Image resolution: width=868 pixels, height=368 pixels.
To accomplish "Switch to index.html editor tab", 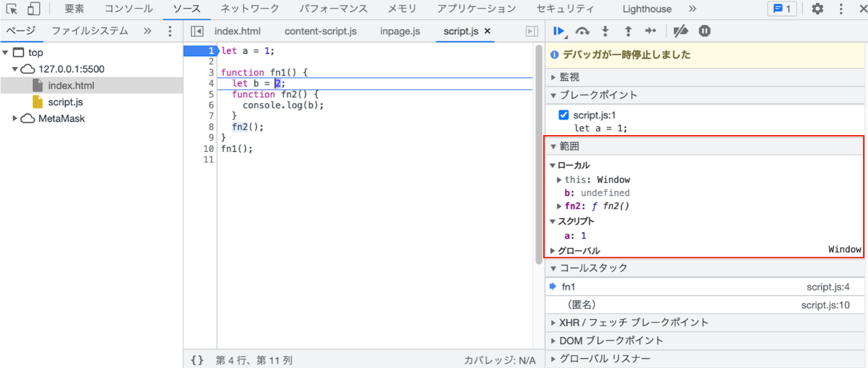I will click(237, 31).
